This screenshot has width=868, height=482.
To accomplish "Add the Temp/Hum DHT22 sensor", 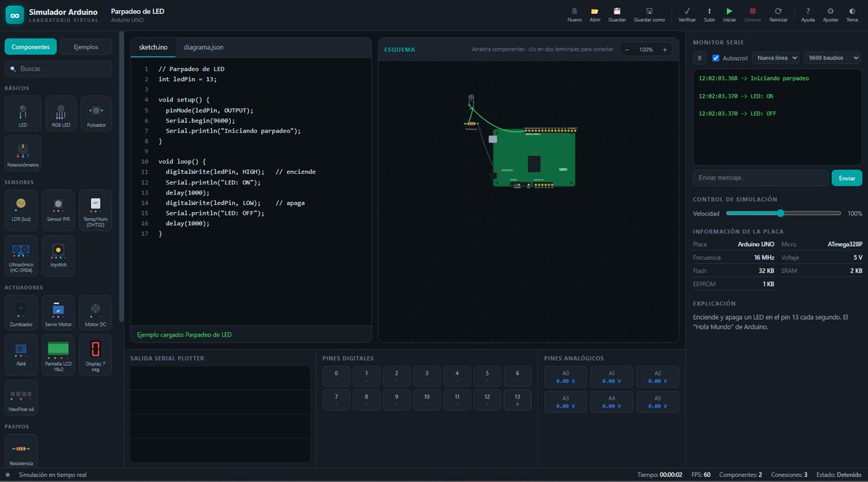I will pyautogui.click(x=95, y=210).
